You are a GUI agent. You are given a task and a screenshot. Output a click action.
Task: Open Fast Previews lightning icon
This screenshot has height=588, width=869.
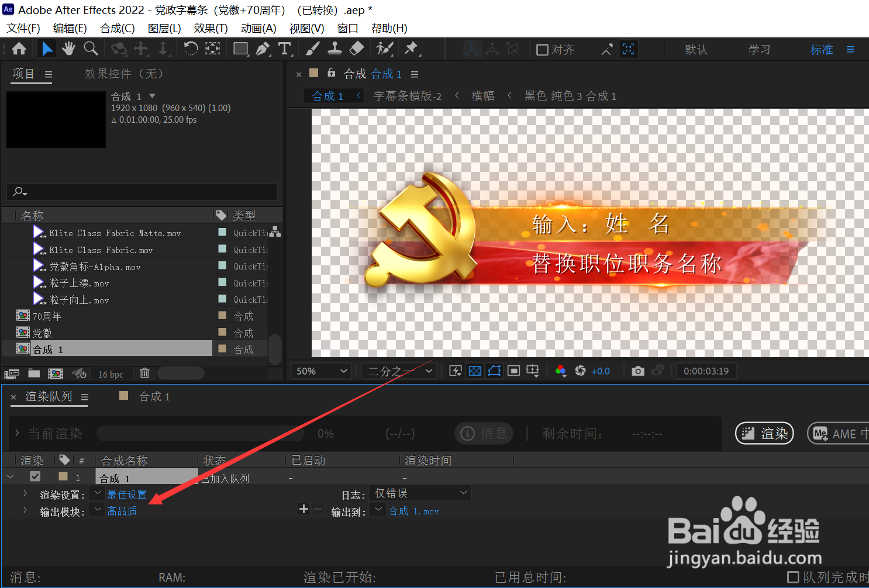456,371
